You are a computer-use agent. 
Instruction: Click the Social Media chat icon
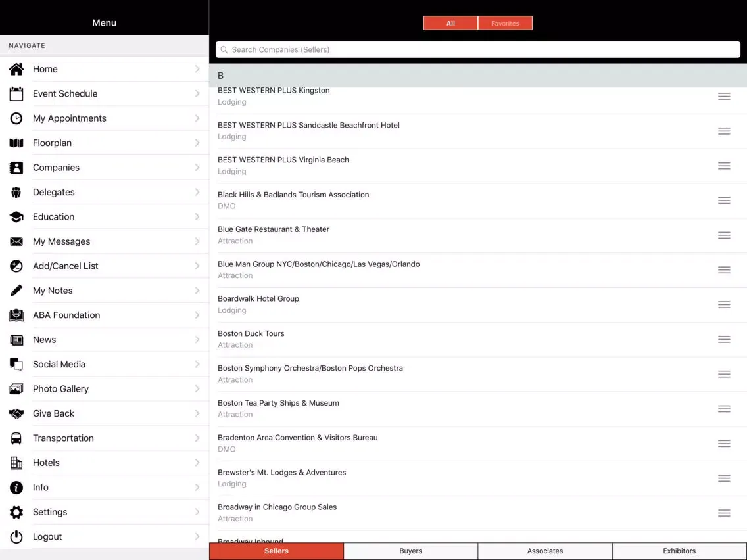(16, 365)
